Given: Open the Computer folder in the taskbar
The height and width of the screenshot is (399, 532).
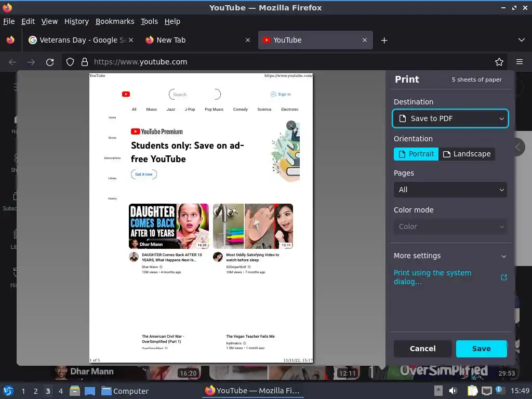Looking at the screenshot, I should (125, 391).
